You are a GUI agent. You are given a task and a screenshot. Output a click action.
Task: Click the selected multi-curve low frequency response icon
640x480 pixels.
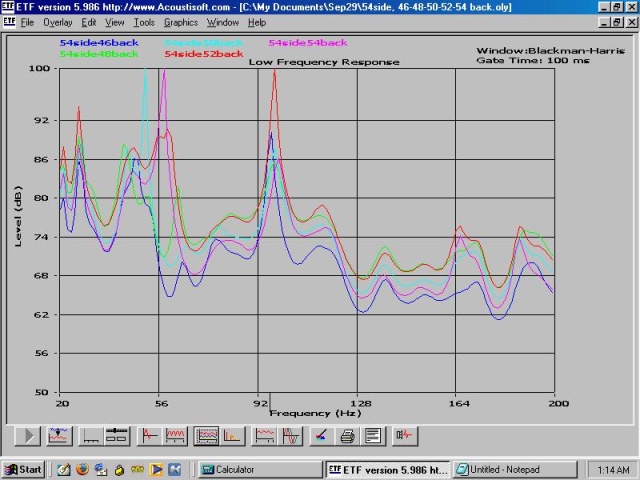tap(206, 436)
